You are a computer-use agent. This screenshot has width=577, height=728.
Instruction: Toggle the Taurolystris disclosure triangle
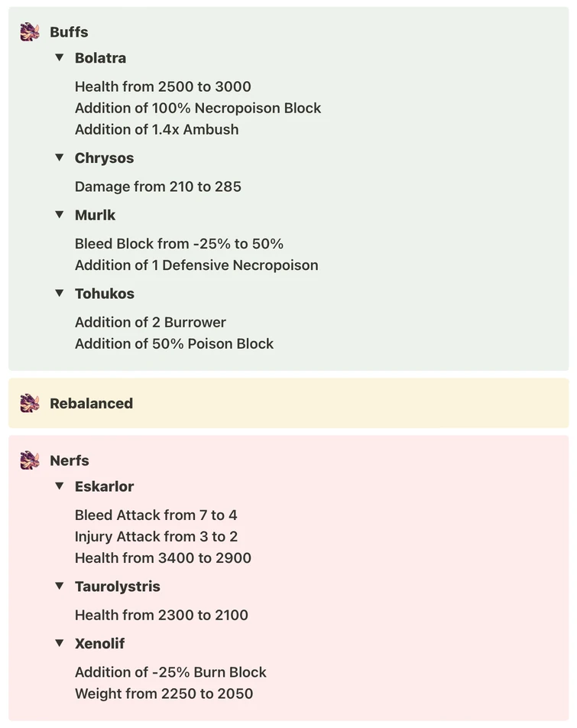click(60, 586)
